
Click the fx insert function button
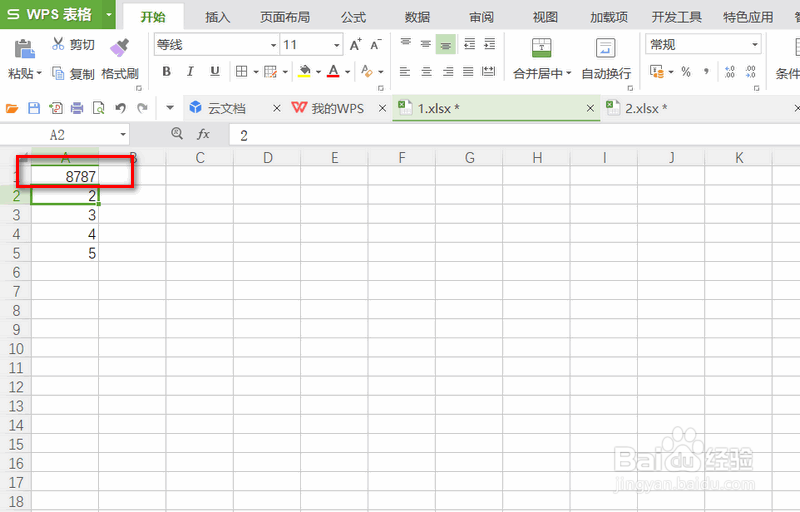204,134
